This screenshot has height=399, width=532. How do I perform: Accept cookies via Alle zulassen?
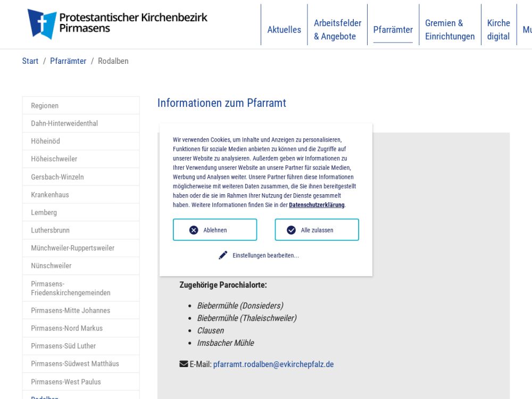coord(317,230)
